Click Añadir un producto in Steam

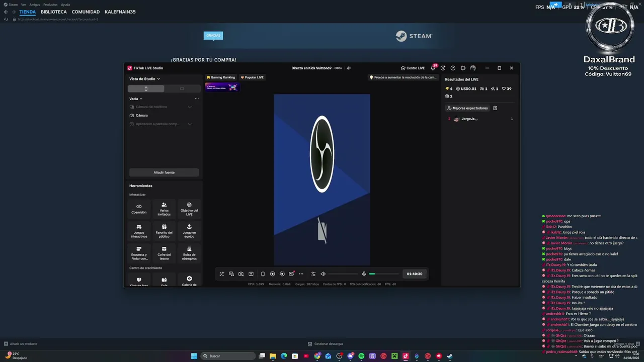(x=21, y=344)
